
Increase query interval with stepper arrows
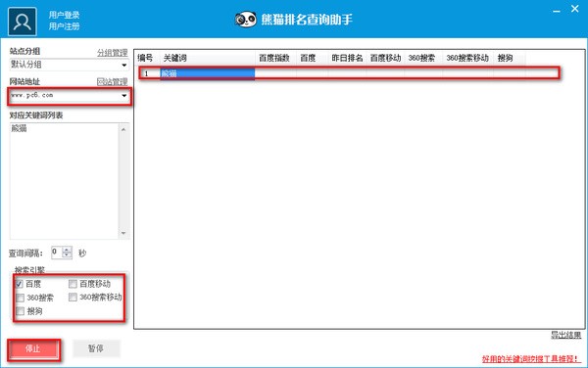(67, 250)
